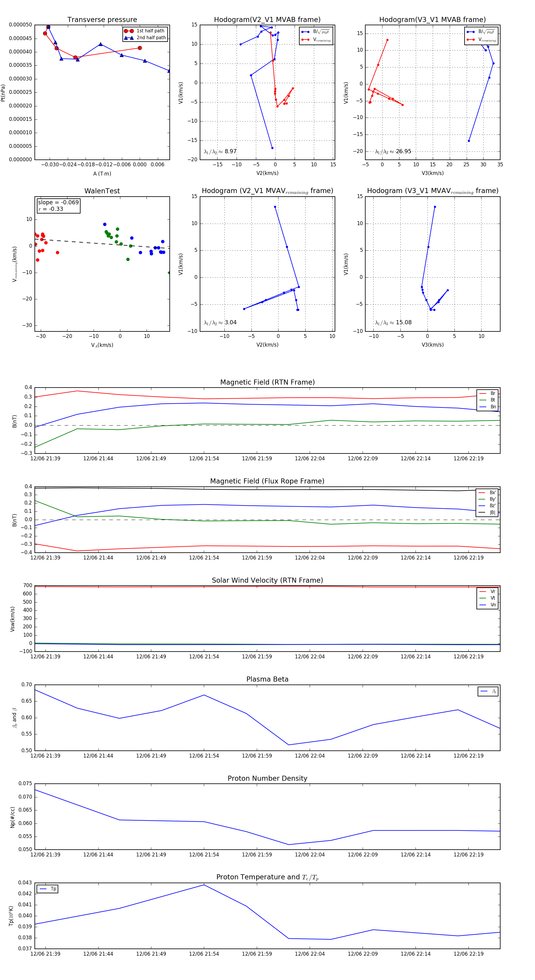Click the 'Vsw(km/s)' y-axis label

[x=12, y=619]
